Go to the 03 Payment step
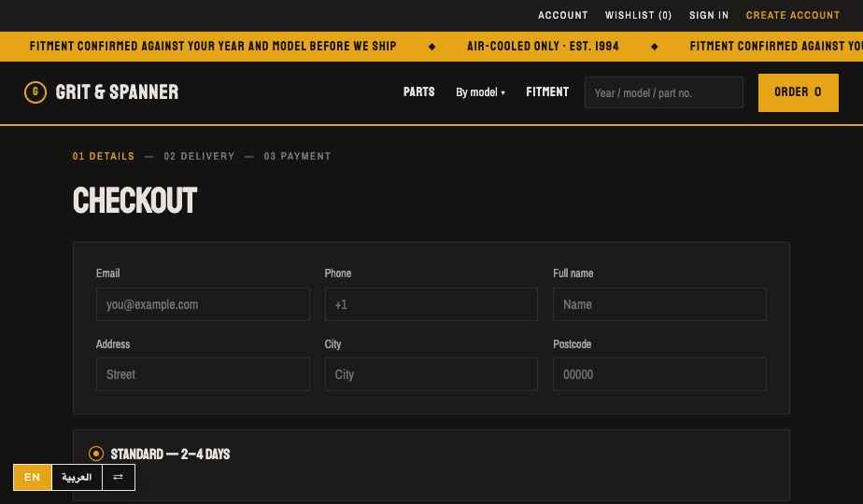Image resolution: width=863 pixels, height=504 pixels. point(297,156)
